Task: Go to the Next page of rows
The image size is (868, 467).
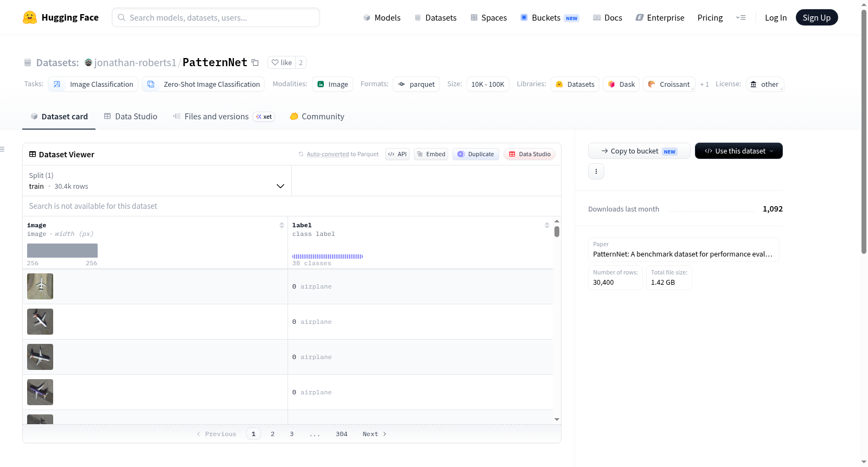Action: pyautogui.click(x=374, y=434)
